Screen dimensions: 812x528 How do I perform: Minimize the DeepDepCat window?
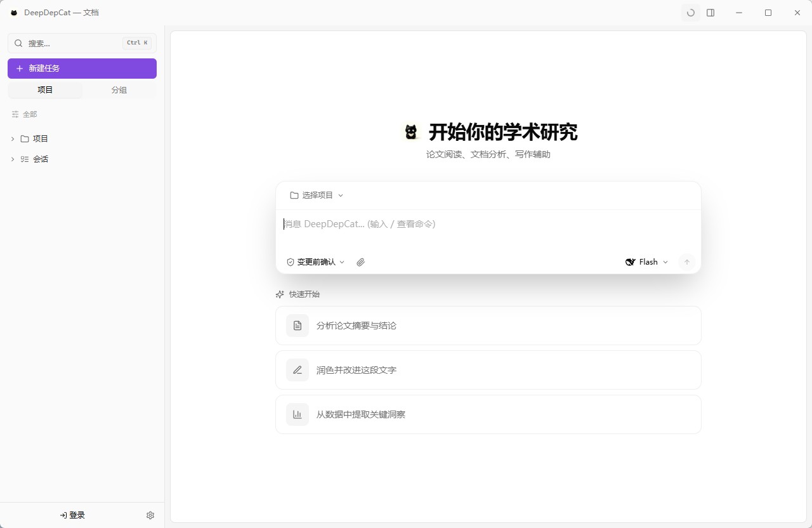[x=739, y=13]
